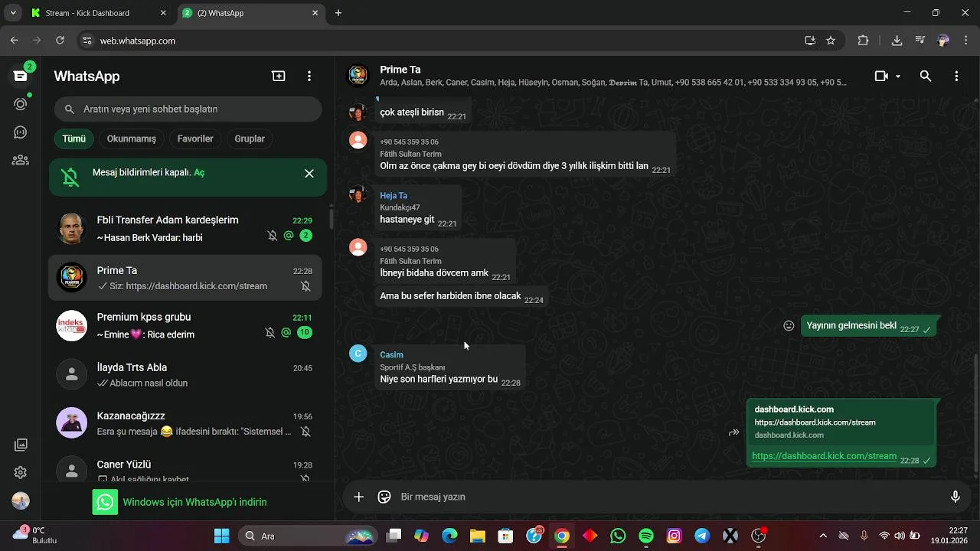Viewport: 980px width, 551px height.
Task: Open WhatsApp settings gear icon
Action: point(21,472)
